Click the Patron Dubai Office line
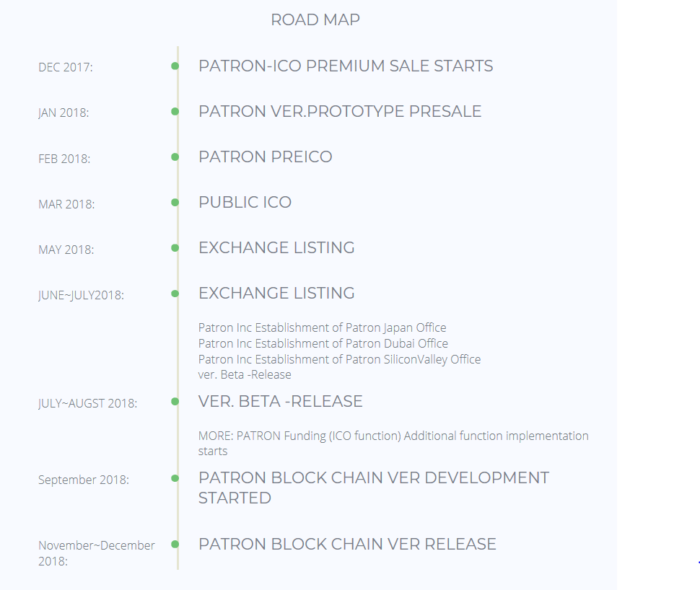The width and height of the screenshot is (700, 590). click(x=323, y=343)
